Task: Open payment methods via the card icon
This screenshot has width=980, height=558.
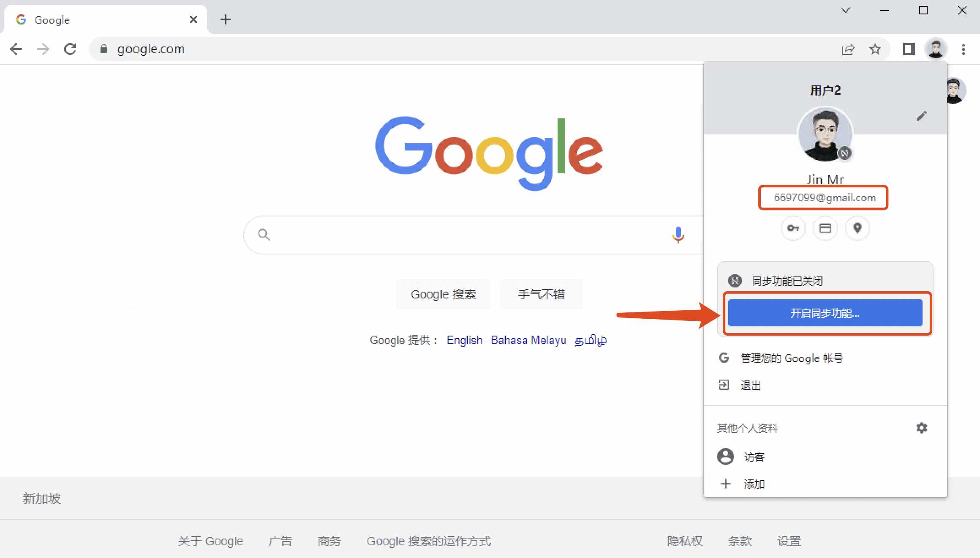Action: pos(825,228)
